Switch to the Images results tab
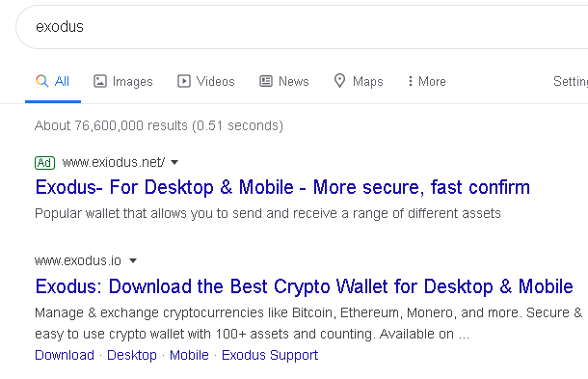The width and height of the screenshot is (588, 379). point(123,81)
